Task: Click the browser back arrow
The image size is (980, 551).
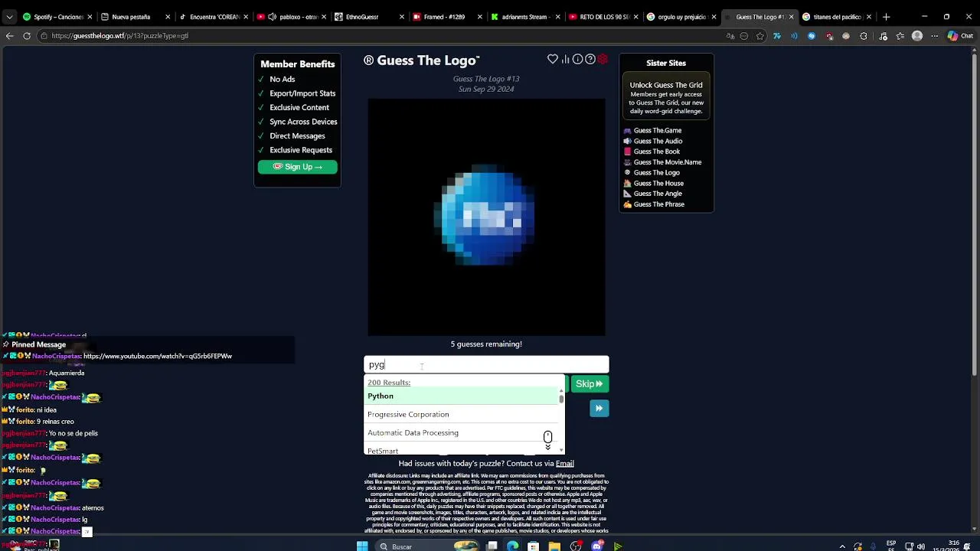Action: [9, 36]
